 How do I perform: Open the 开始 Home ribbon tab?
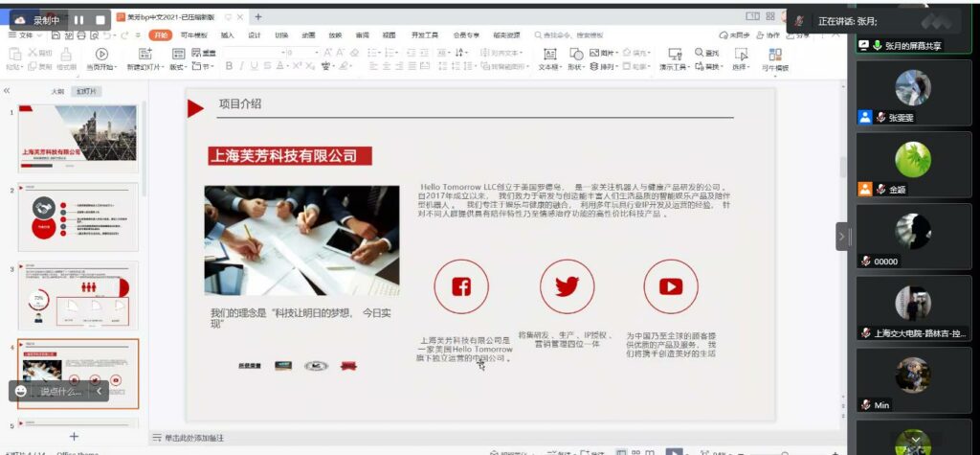161,35
